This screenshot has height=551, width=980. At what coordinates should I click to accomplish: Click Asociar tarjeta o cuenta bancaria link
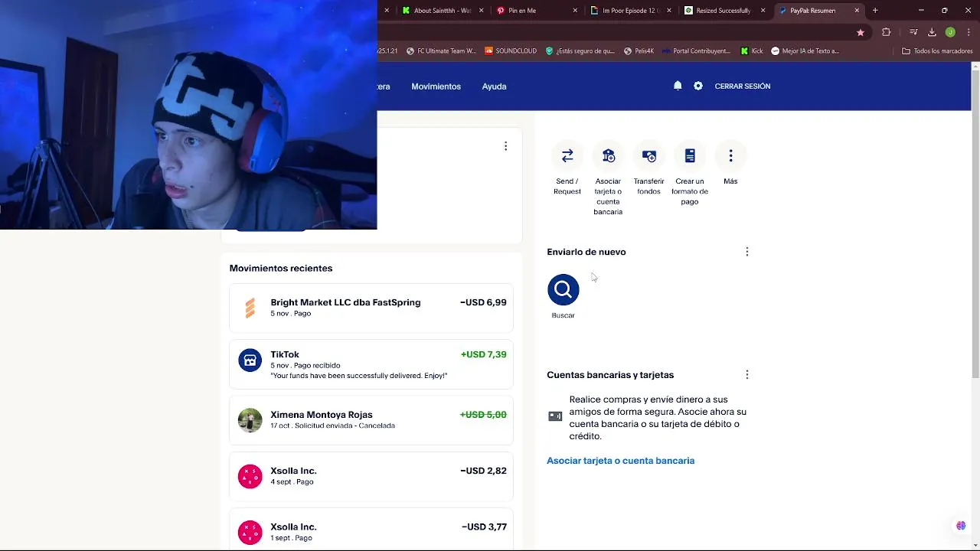[620, 461]
